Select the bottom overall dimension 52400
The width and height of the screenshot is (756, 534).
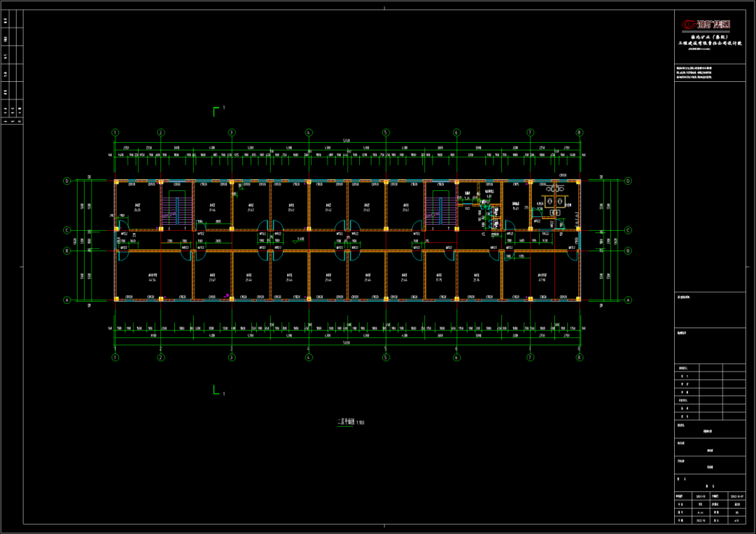[x=346, y=343]
